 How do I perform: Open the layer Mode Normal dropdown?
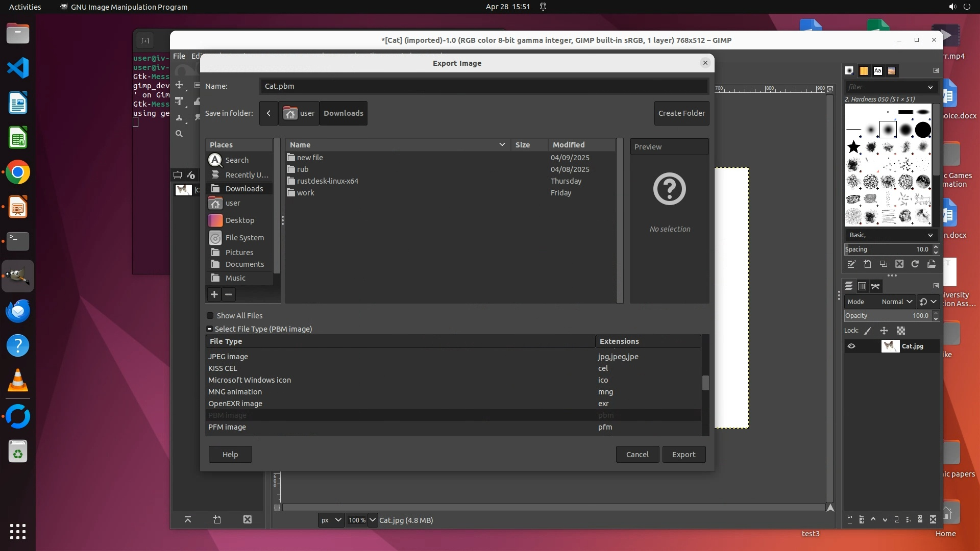click(x=897, y=302)
